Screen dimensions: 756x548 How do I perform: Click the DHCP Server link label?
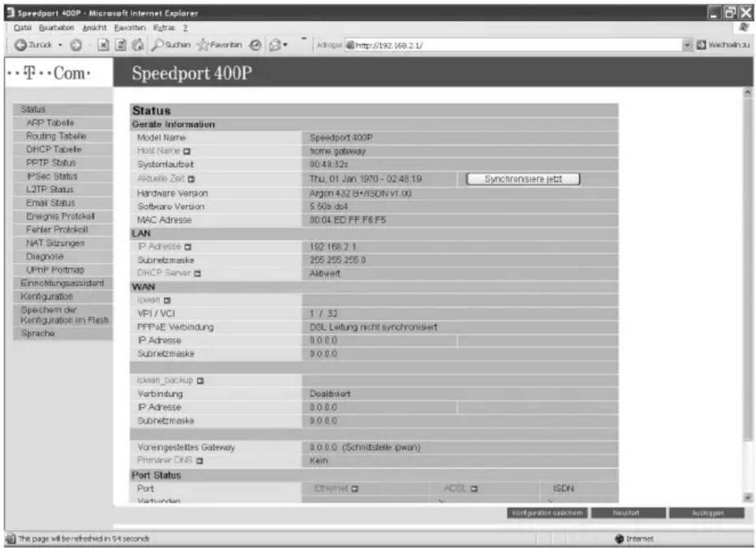pos(163,274)
